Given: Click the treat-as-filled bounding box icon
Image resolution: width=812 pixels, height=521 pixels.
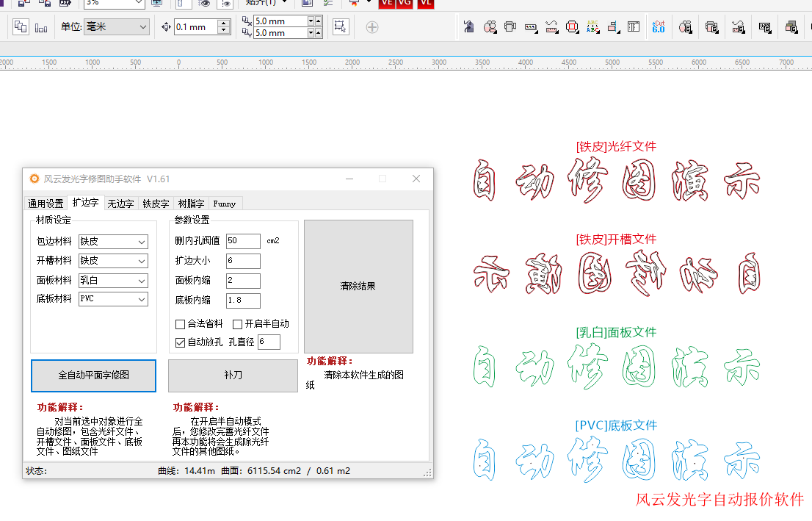Looking at the screenshot, I should [x=340, y=26].
